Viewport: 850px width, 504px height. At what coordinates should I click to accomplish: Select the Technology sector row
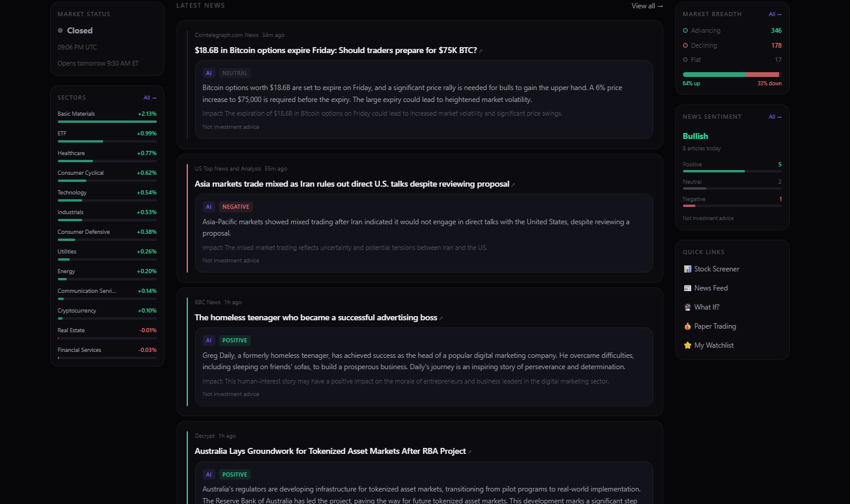coord(107,193)
